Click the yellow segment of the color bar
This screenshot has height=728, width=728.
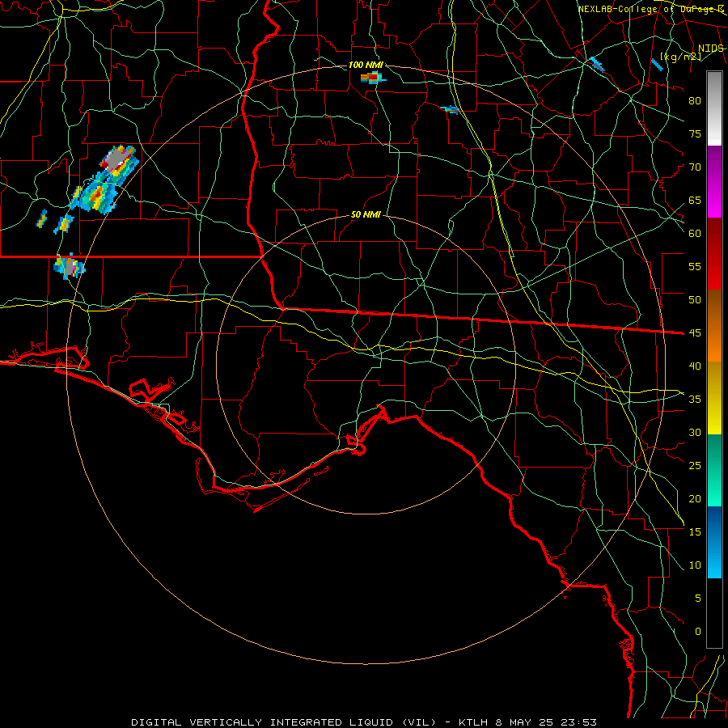coord(714,398)
